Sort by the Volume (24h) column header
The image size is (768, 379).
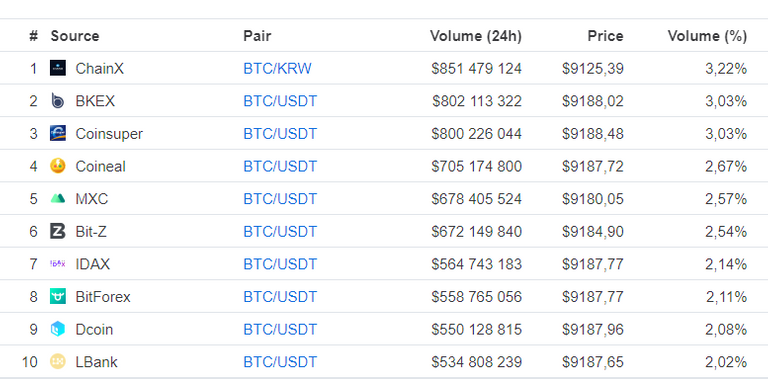click(x=476, y=36)
